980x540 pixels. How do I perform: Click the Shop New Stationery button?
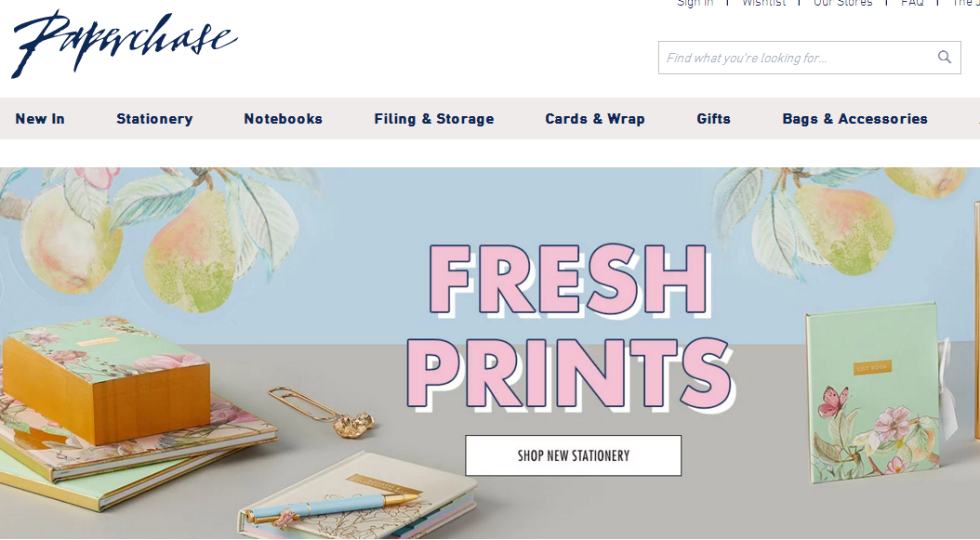point(573,455)
